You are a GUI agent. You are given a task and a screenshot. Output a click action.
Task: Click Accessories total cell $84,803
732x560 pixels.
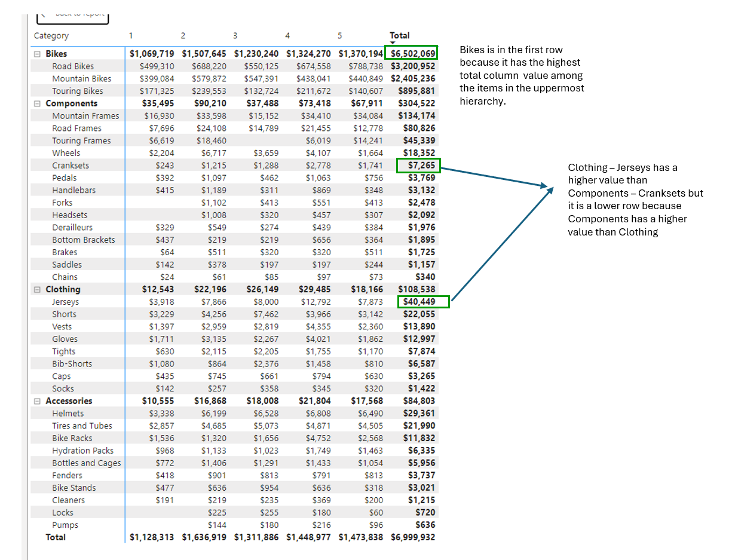419,401
